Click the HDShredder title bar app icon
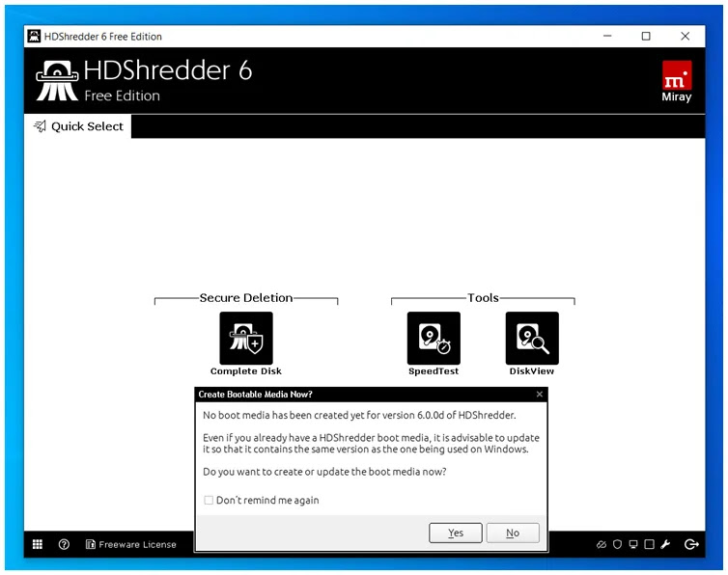This screenshot has width=728, height=575. pyautogui.click(x=34, y=37)
